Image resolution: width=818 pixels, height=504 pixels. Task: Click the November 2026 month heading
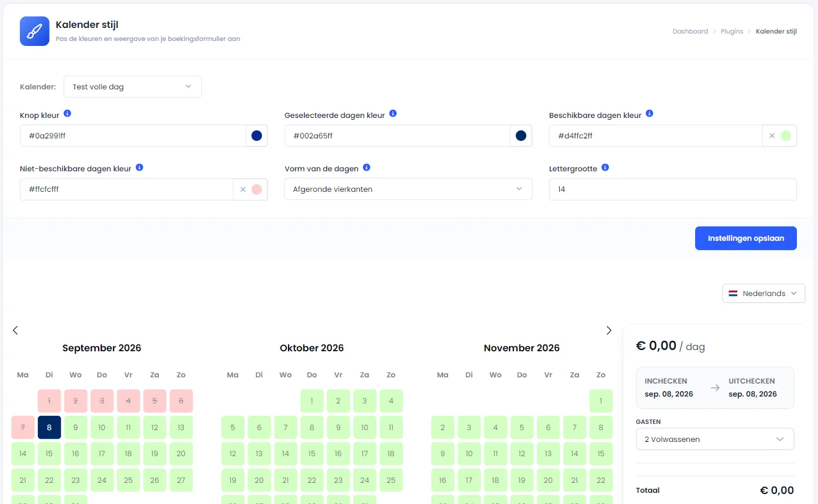coord(522,348)
